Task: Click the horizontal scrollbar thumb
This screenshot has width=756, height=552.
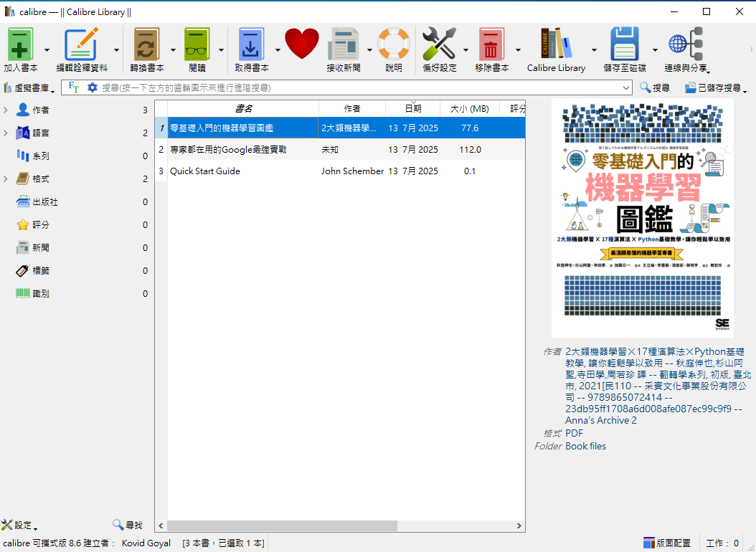Action: coord(282,525)
